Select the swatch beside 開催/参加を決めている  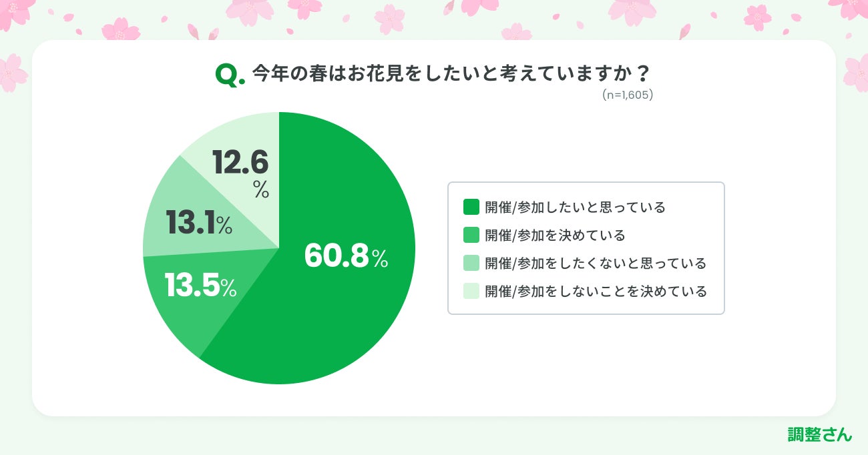(471, 235)
